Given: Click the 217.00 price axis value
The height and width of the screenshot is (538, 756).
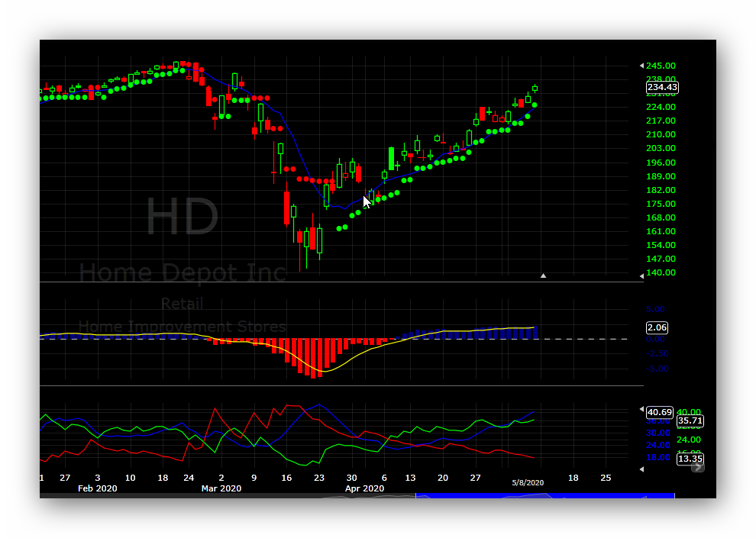Looking at the screenshot, I should point(661,121).
